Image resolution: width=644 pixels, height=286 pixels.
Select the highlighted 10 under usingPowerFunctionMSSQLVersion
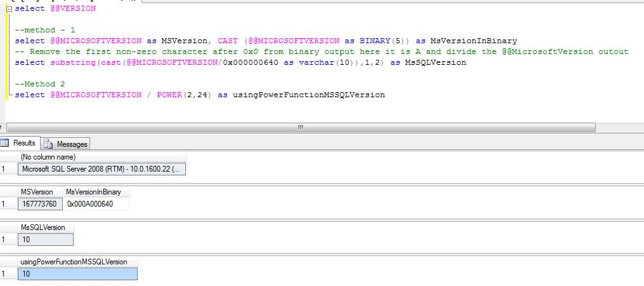click(x=77, y=274)
